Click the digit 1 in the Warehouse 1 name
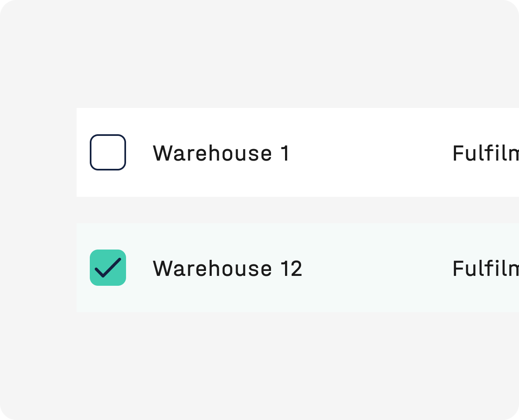The image size is (519, 420). pyautogui.click(x=285, y=153)
